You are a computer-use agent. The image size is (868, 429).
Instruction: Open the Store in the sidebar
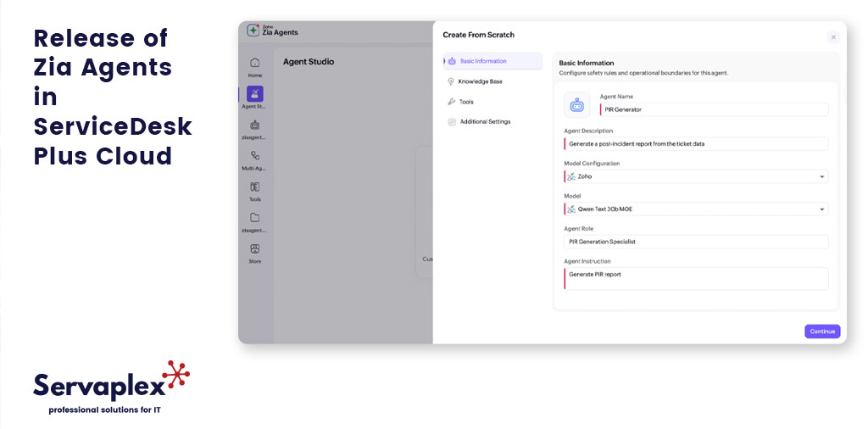(254, 253)
